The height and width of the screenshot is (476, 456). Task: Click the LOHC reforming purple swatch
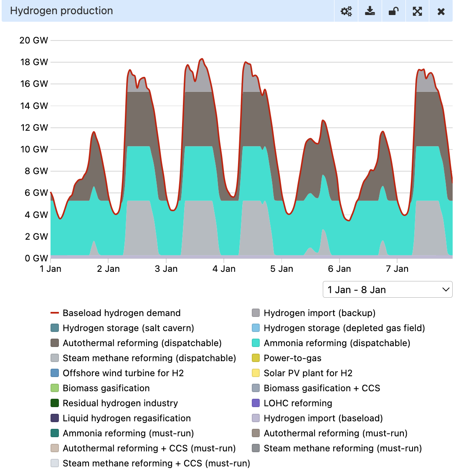(x=256, y=403)
